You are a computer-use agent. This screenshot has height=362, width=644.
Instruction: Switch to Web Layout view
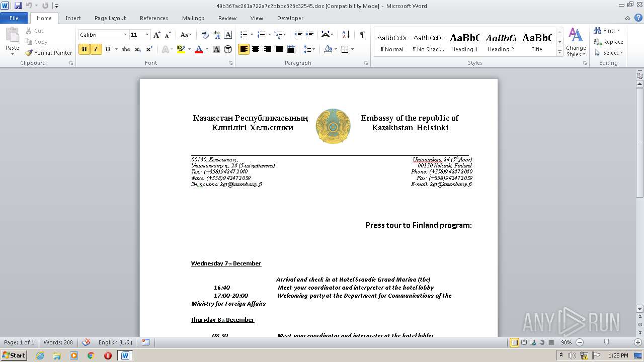tap(533, 342)
